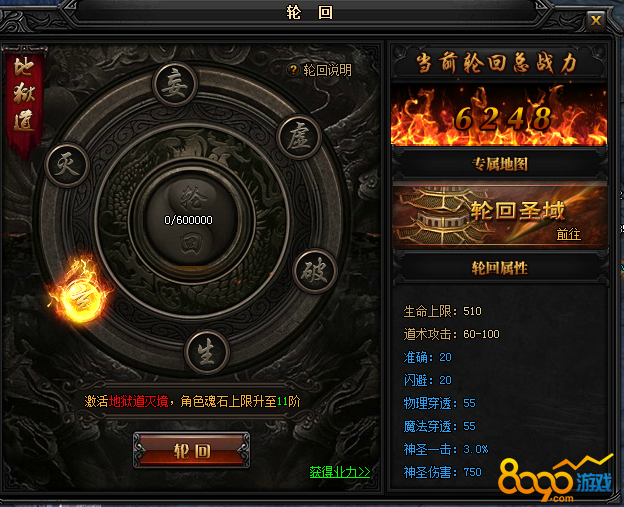
Task: Click the 轮回属性 header
Action: click(x=500, y=268)
